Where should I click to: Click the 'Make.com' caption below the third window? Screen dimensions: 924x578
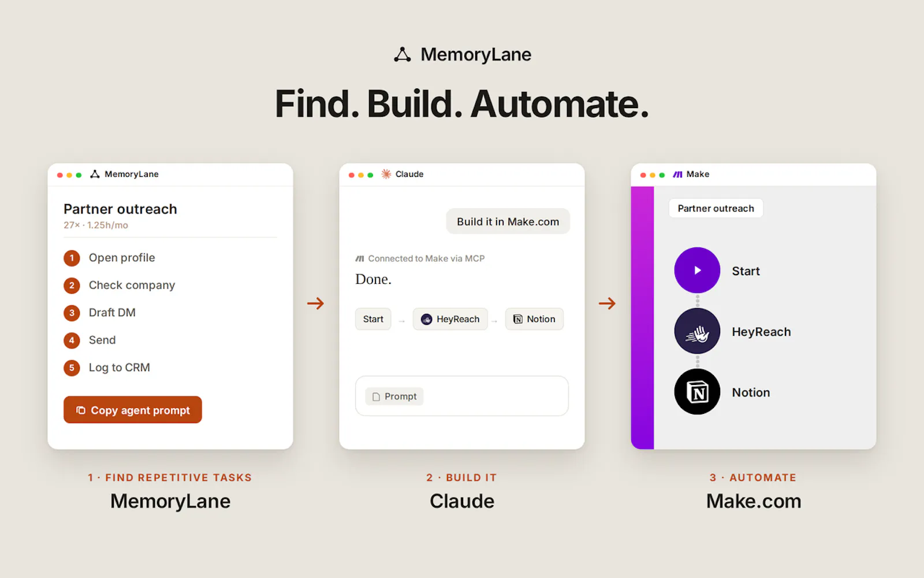pyautogui.click(x=754, y=501)
